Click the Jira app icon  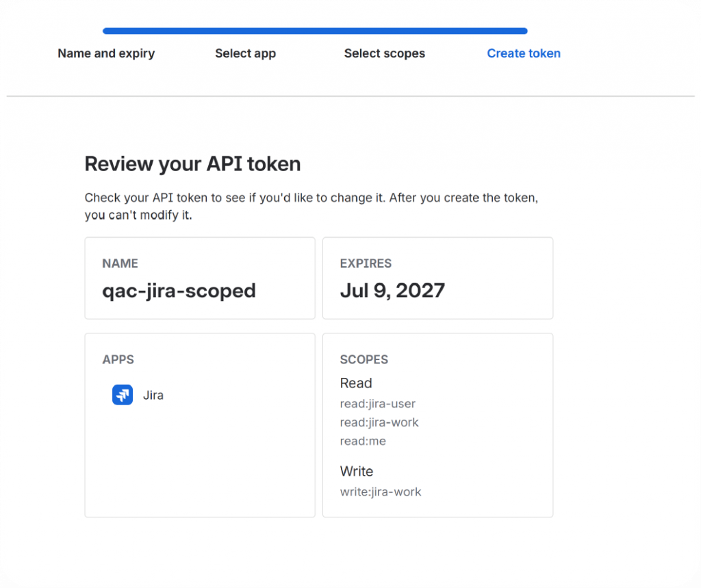pos(122,395)
